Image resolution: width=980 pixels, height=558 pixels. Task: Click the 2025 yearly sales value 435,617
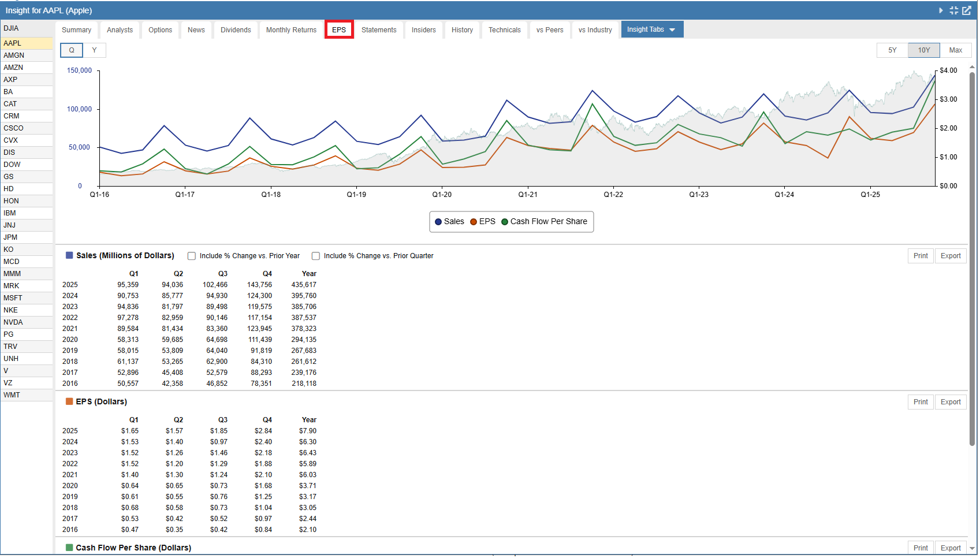click(304, 285)
